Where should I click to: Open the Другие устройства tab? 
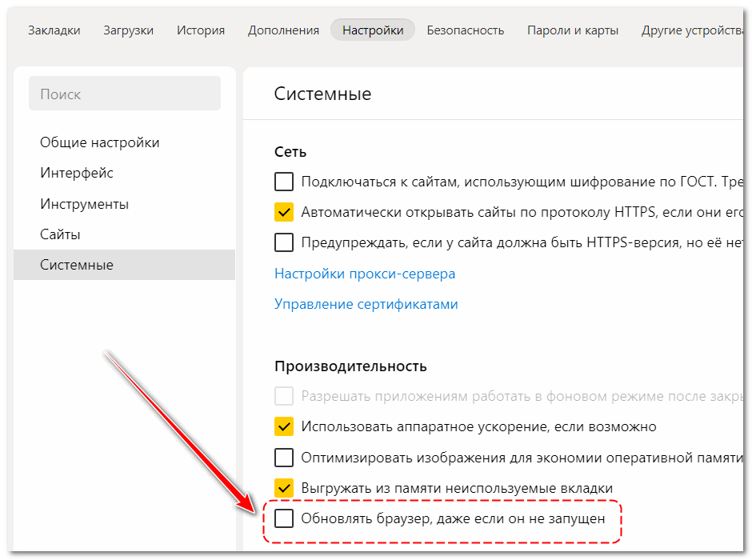[693, 30]
